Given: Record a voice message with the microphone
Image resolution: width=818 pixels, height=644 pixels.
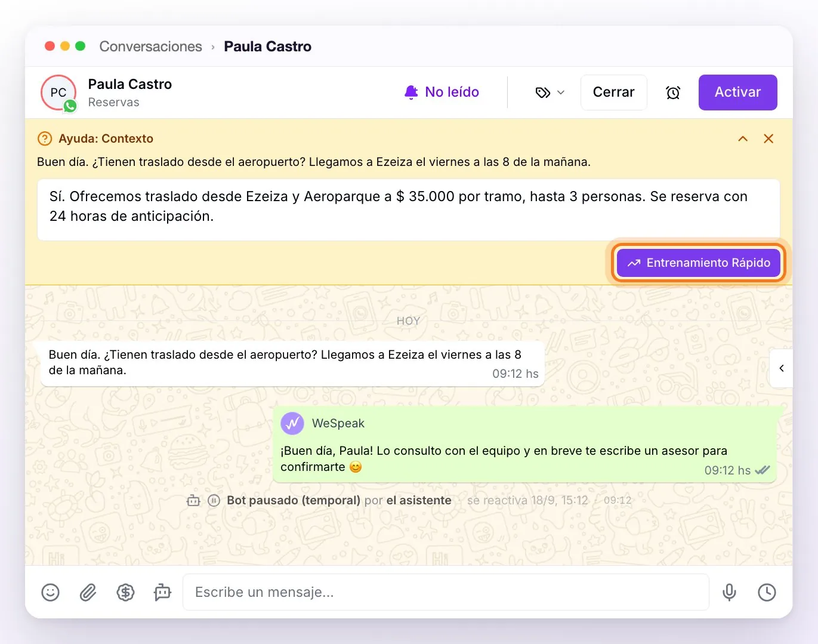Looking at the screenshot, I should coord(729,592).
